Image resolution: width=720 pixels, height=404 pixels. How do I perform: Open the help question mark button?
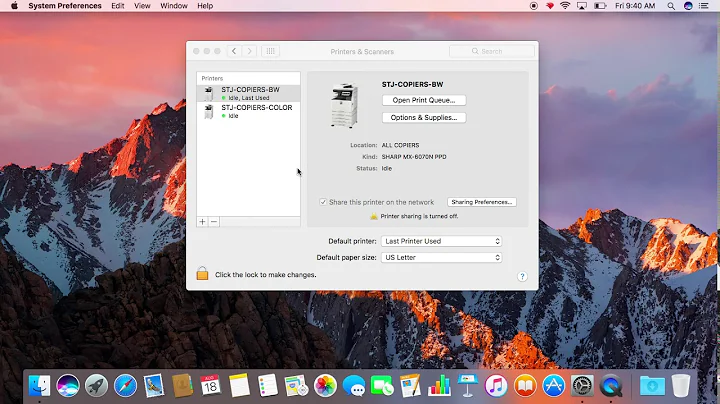tap(522, 276)
